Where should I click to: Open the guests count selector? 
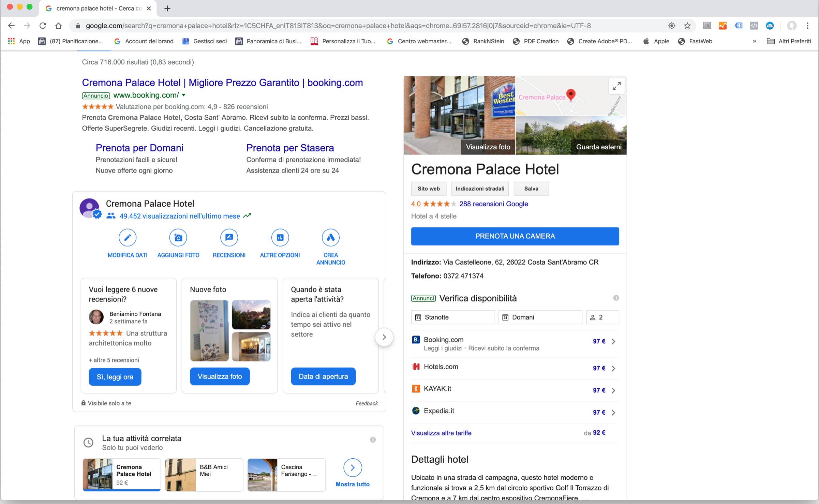click(x=602, y=317)
